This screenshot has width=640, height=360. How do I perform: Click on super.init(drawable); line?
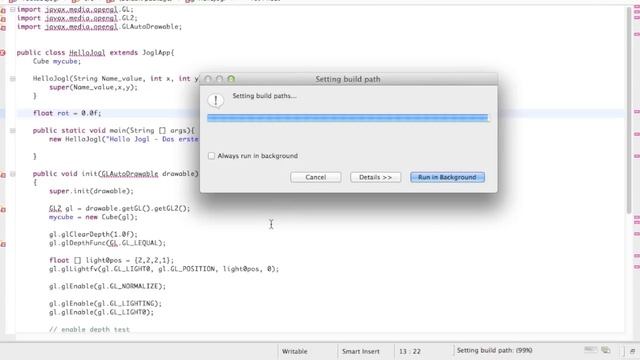[91, 191]
